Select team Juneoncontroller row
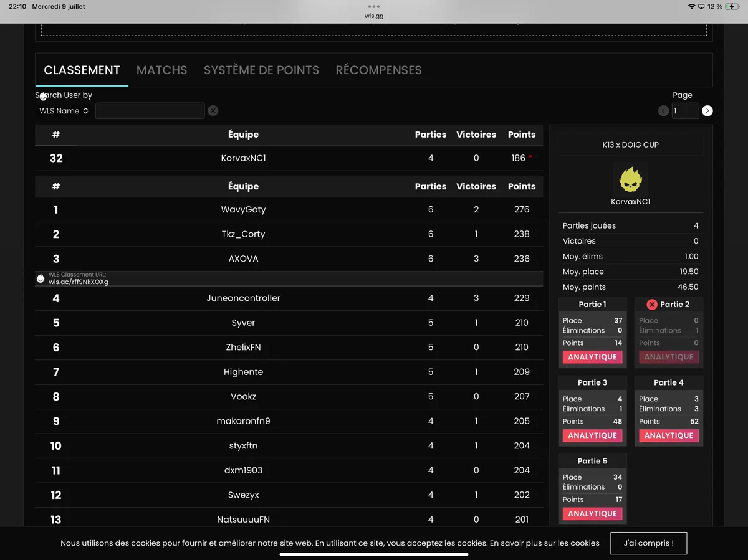Viewport: 748px width, 560px height. [289, 298]
